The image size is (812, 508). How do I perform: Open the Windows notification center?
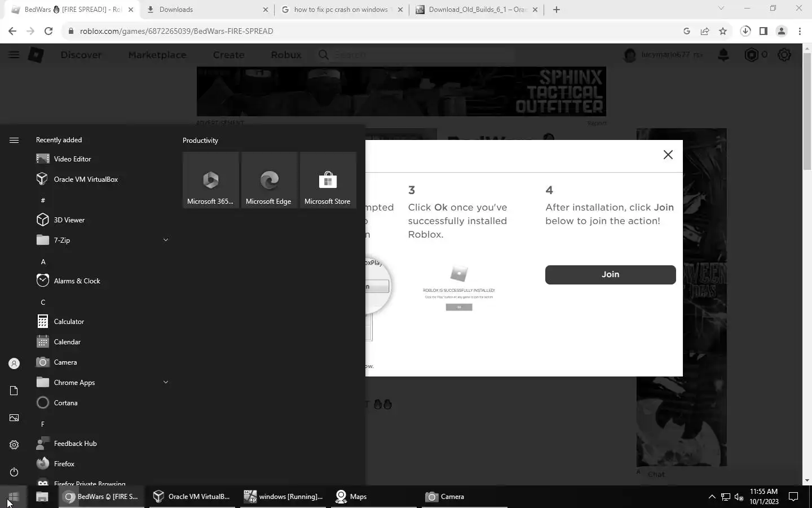point(793,497)
